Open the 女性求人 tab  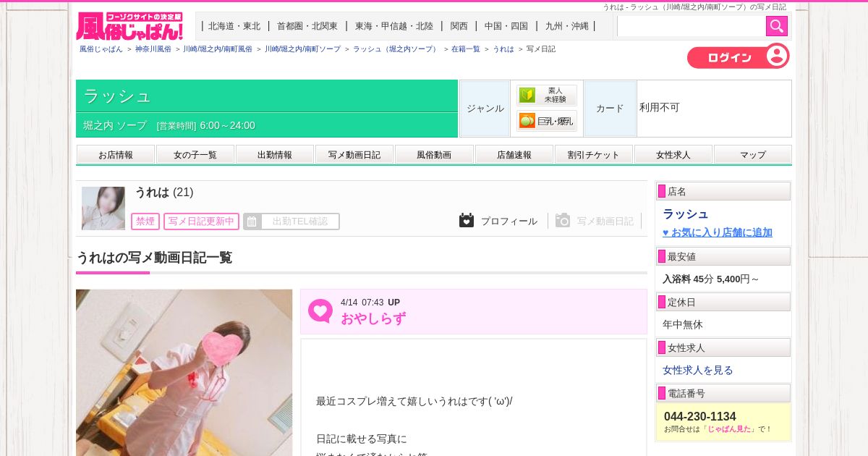point(673,155)
